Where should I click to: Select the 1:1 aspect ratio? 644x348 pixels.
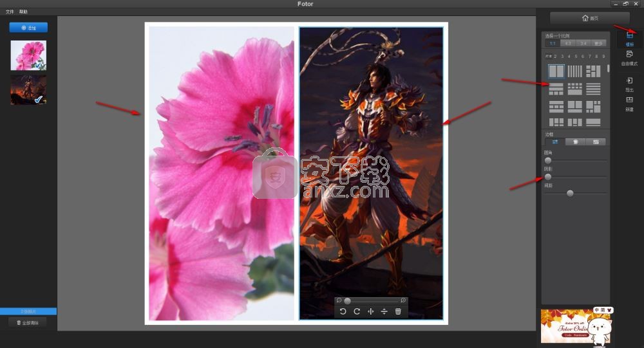click(x=553, y=44)
